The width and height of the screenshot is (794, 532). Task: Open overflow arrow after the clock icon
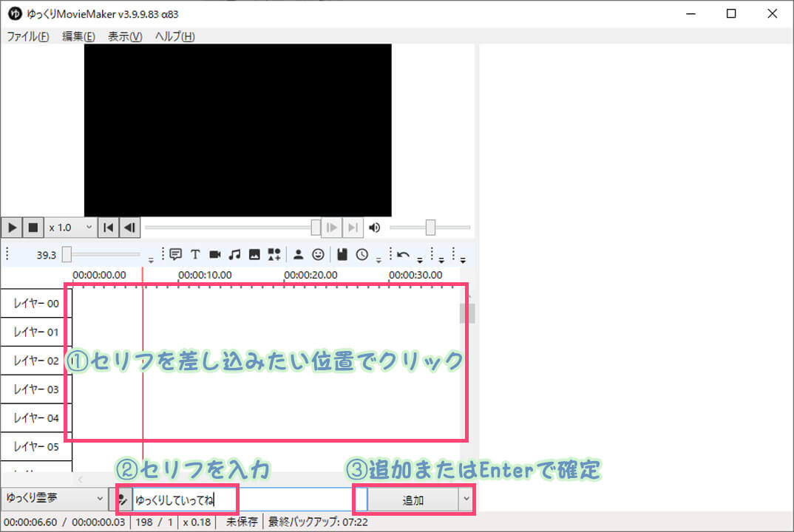(379, 260)
